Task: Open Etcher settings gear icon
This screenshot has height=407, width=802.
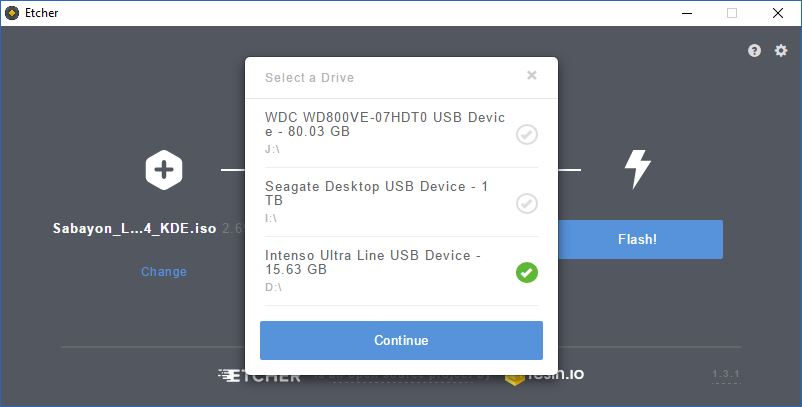Action: point(781,50)
